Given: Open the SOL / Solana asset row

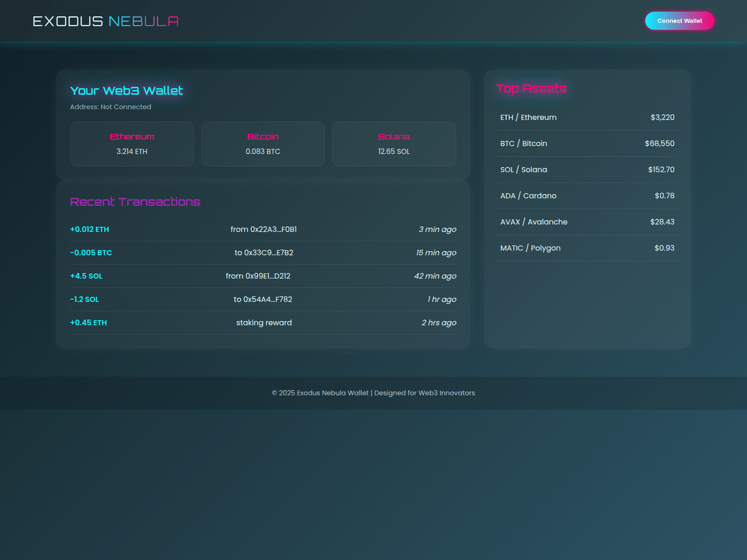Looking at the screenshot, I should 587,169.
